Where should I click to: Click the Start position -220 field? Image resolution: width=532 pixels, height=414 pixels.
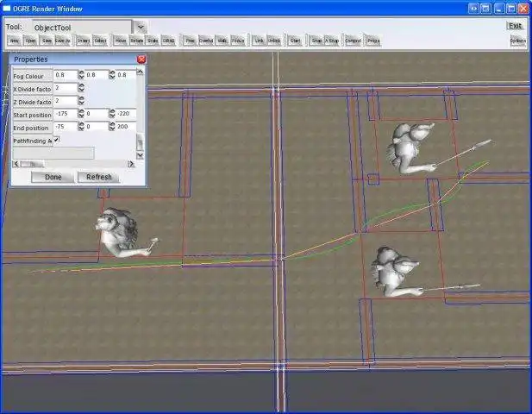tap(126, 114)
